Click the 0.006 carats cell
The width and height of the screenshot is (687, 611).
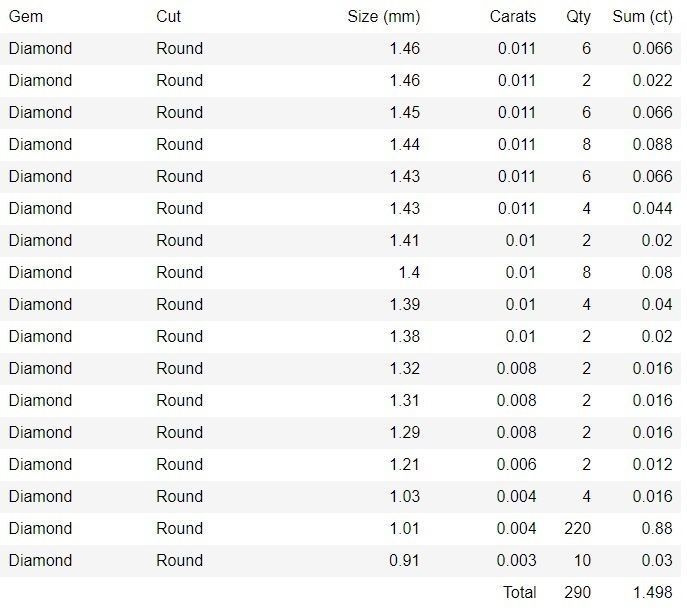point(516,464)
